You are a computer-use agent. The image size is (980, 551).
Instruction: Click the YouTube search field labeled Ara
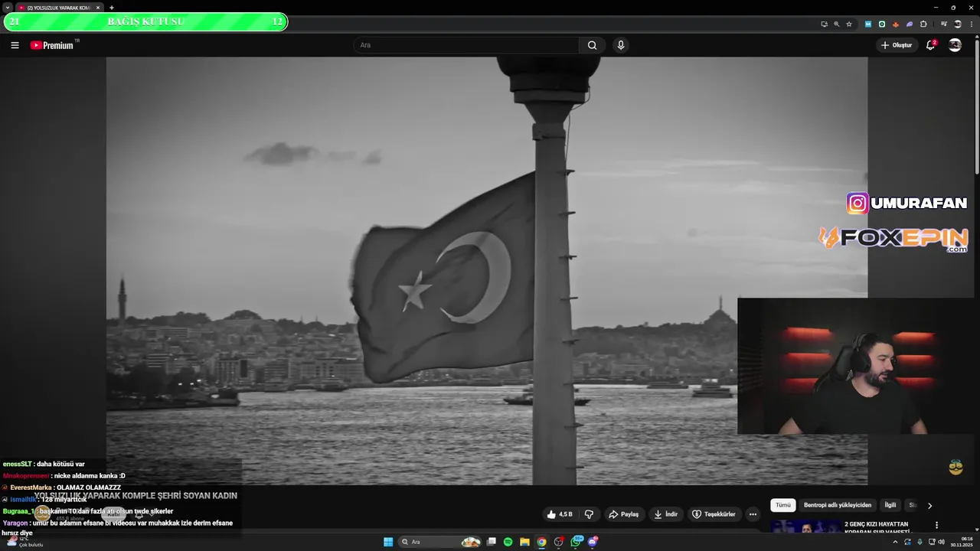click(x=466, y=45)
